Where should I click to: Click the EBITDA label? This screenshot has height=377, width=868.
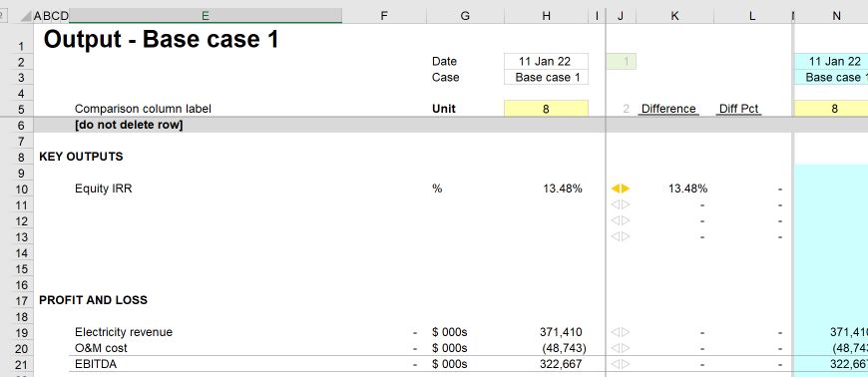point(96,364)
